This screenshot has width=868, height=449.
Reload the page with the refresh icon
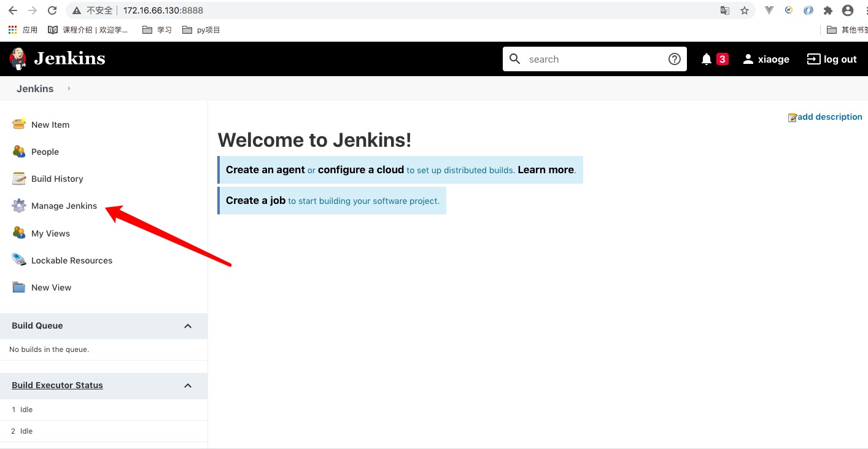click(x=52, y=10)
